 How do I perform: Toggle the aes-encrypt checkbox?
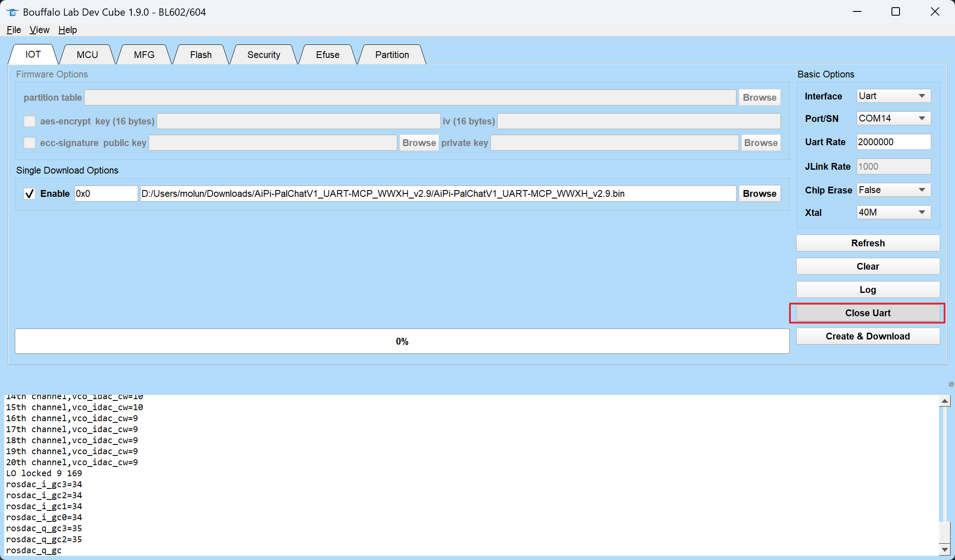[x=30, y=121]
